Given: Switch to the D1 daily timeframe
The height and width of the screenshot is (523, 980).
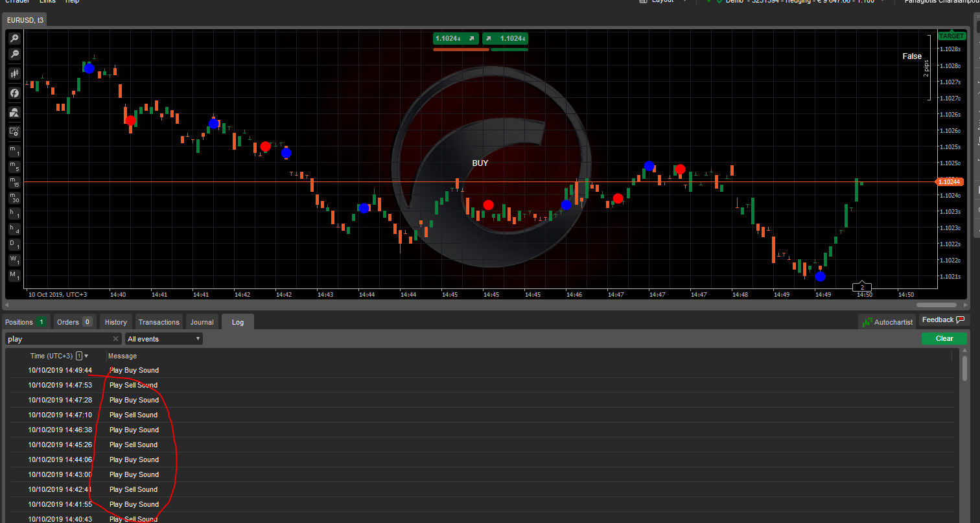Looking at the screenshot, I should coord(14,244).
